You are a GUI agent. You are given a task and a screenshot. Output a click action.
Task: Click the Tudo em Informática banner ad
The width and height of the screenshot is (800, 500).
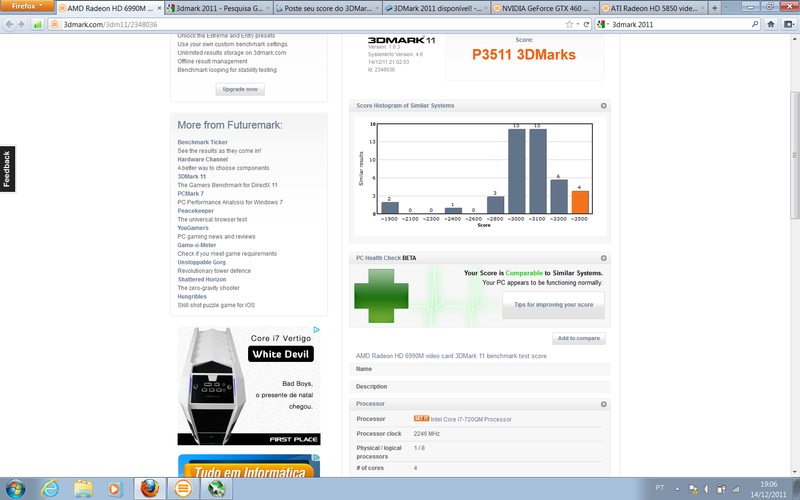249,466
